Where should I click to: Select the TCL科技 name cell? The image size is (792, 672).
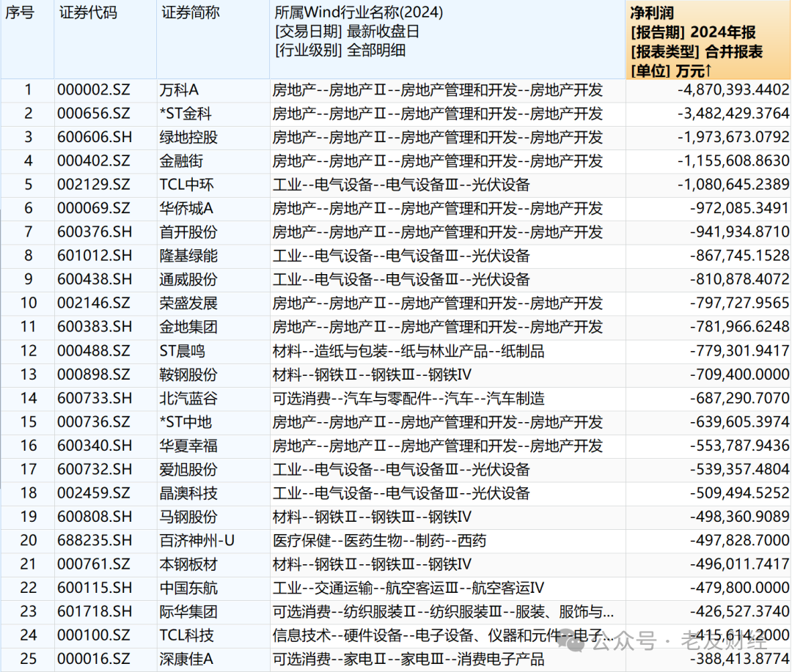[x=213, y=636]
